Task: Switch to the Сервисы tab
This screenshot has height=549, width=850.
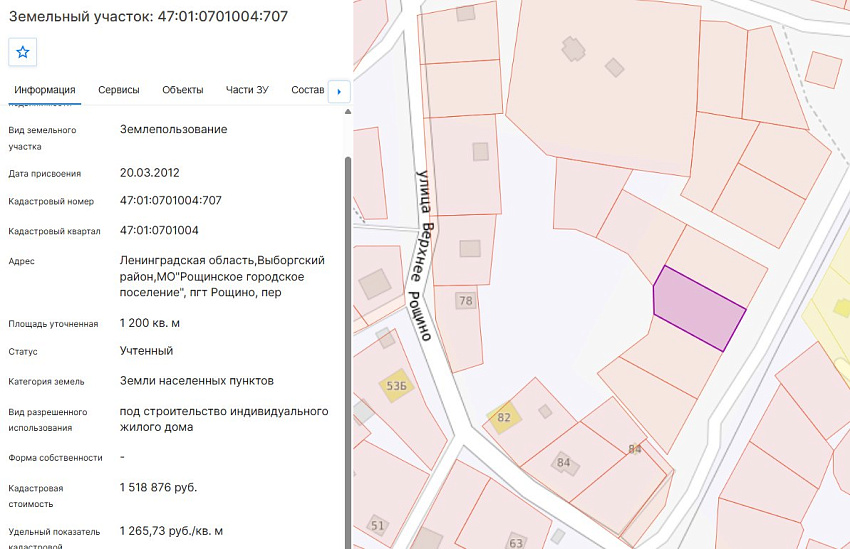Action: point(119,90)
